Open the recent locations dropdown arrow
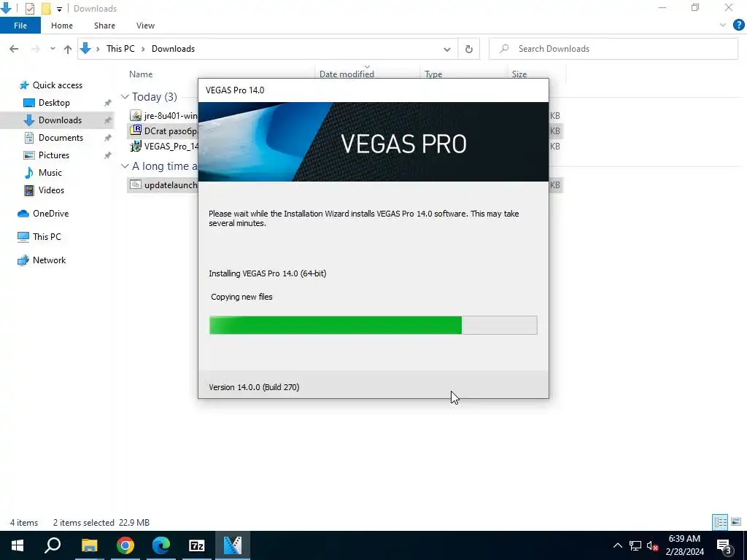Screen dimensions: 747x560 point(53,49)
